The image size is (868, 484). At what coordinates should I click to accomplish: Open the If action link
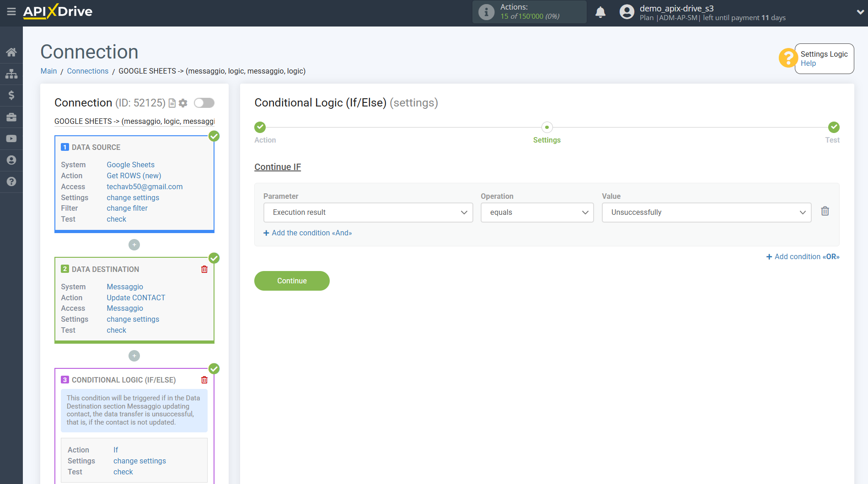(x=116, y=450)
